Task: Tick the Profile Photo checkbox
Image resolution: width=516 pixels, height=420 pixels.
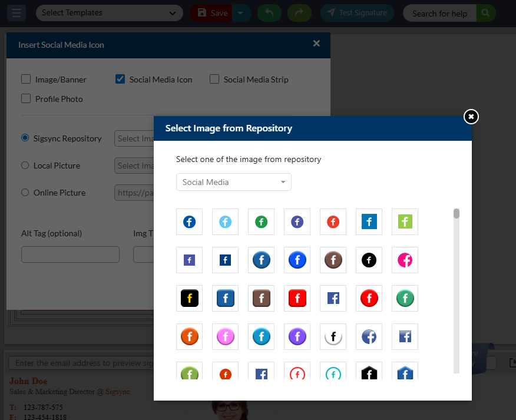Action: tap(26, 98)
